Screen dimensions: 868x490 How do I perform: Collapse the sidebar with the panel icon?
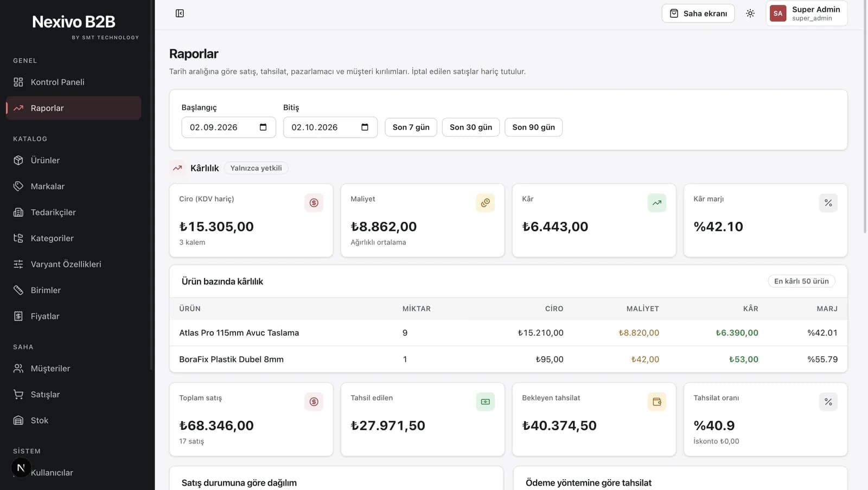click(x=180, y=13)
